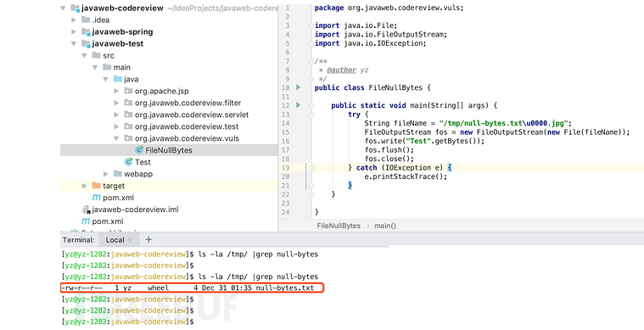Viewport: 644px width, 330px height.
Task: Click the Test class icon
Action: [x=129, y=162]
